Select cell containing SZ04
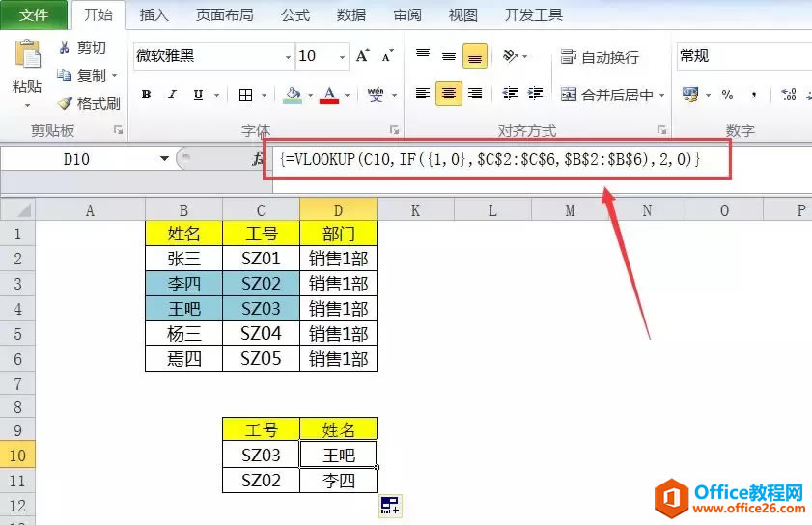 (x=261, y=333)
